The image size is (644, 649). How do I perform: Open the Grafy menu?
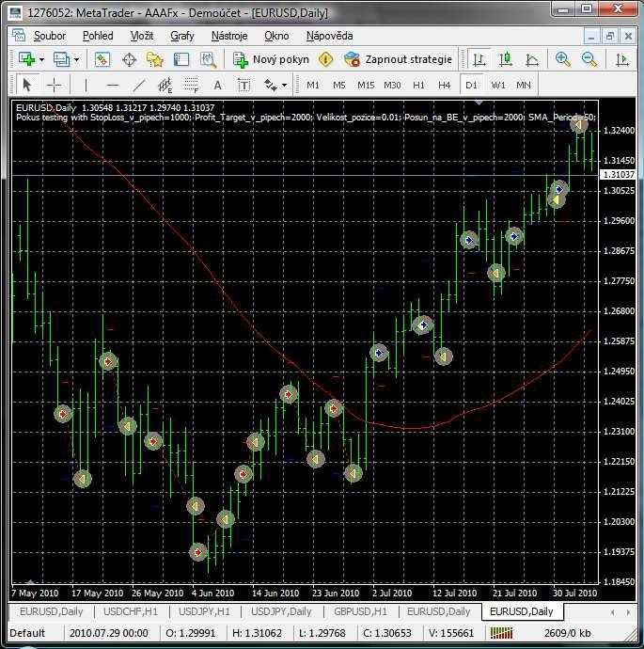point(182,36)
